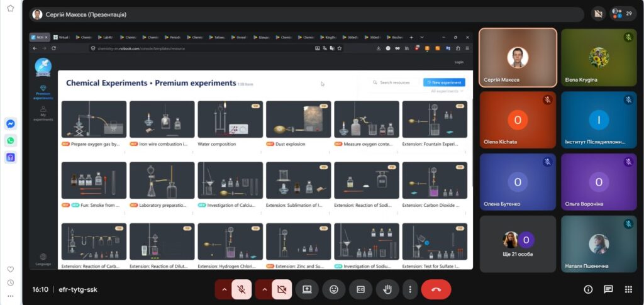Screen dimensions: 644x305
Task: Open more options three-dot menu
Action: click(410, 289)
